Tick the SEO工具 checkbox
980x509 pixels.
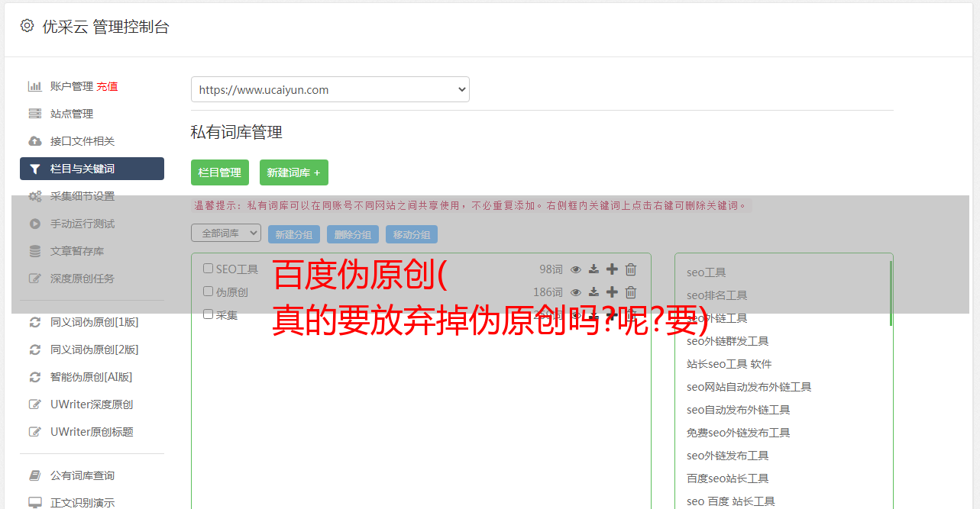pos(208,269)
